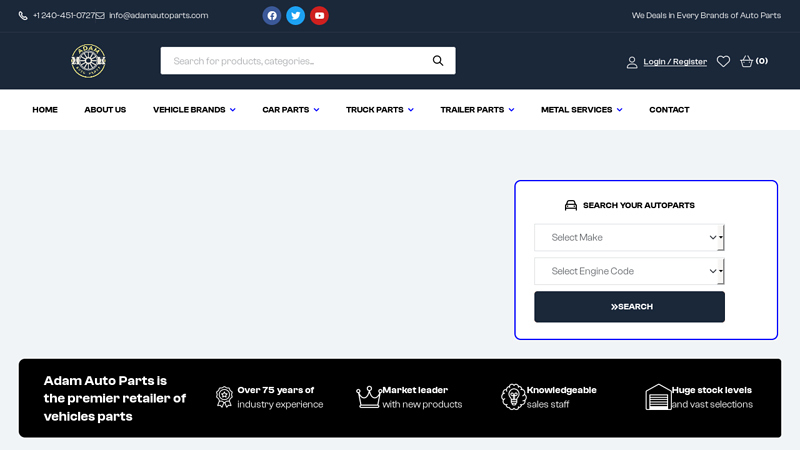Open the Facebook social icon
The height and width of the screenshot is (450, 800).
pos(272,15)
